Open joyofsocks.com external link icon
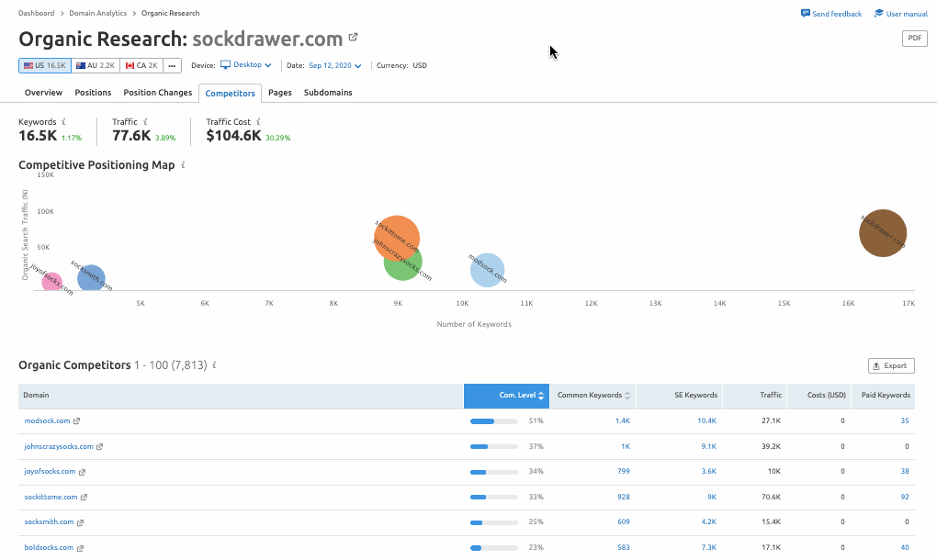Image resolution: width=937 pixels, height=560 pixels. (82, 472)
